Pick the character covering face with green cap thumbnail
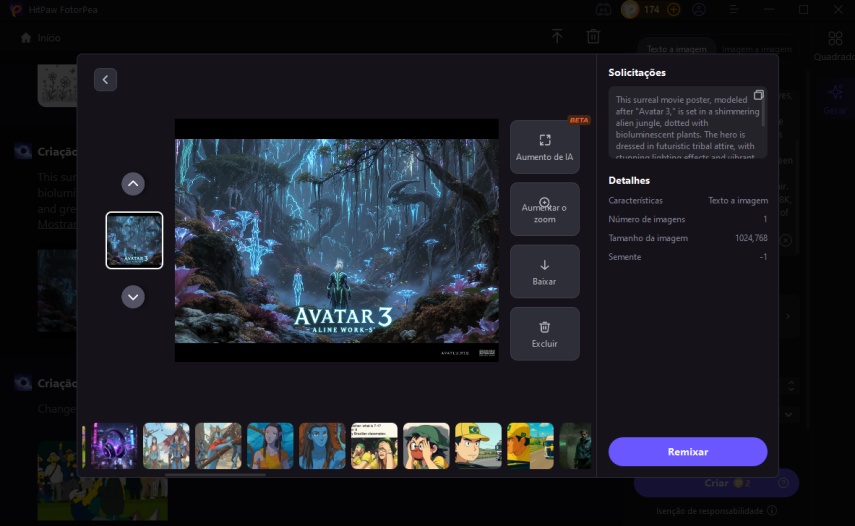This screenshot has width=855, height=526. coord(426,446)
